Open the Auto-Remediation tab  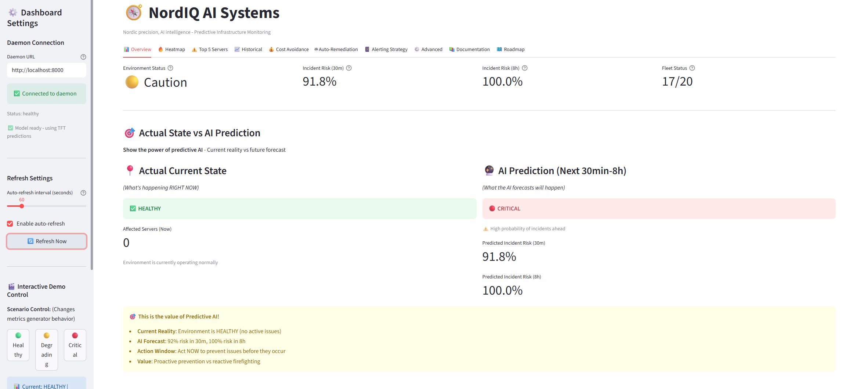click(336, 50)
